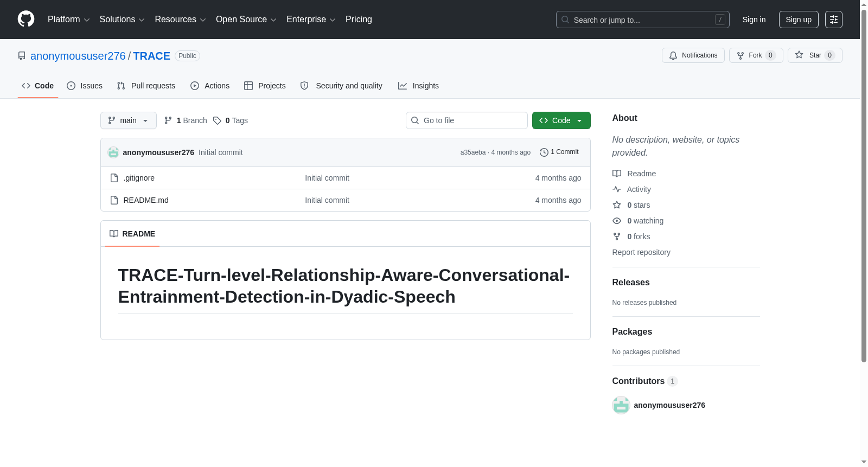868x467 pixels.
Task: Open the README.md file
Action: click(146, 200)
